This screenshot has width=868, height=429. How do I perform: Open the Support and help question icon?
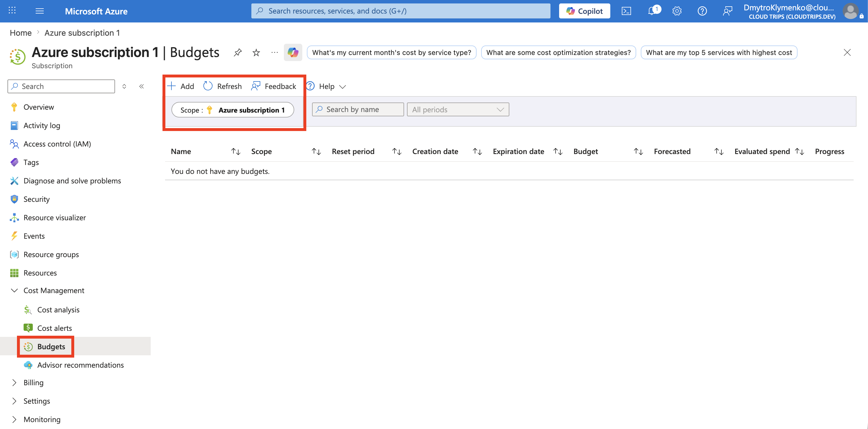click(702, 11)
